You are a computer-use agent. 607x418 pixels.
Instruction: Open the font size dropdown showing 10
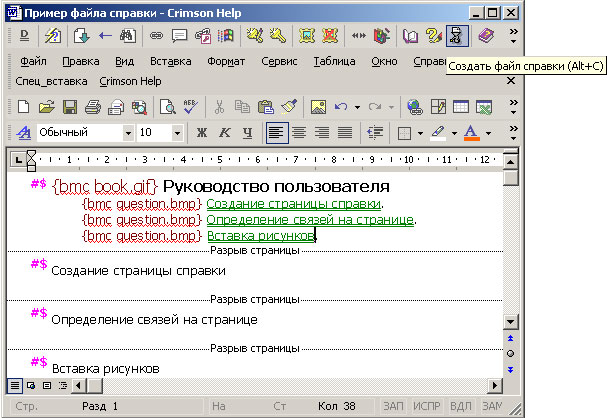pos(177,132)
